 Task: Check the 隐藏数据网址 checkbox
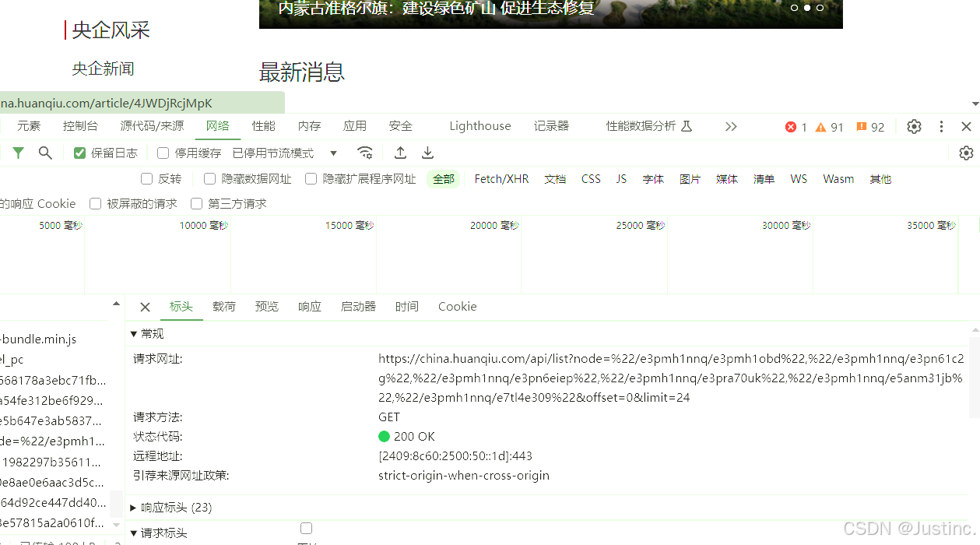(x=209, y=179)
